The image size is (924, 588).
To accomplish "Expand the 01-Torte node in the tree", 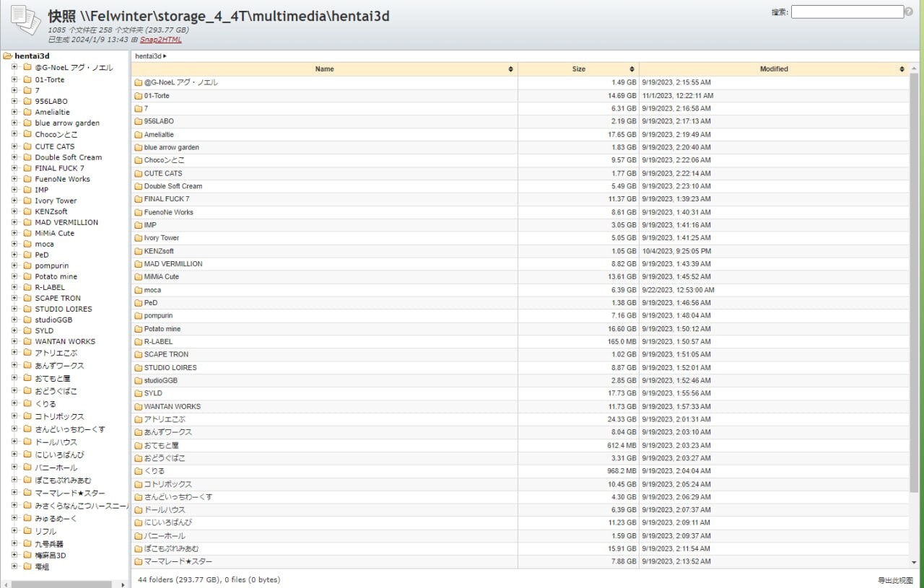I will [14, 79].
